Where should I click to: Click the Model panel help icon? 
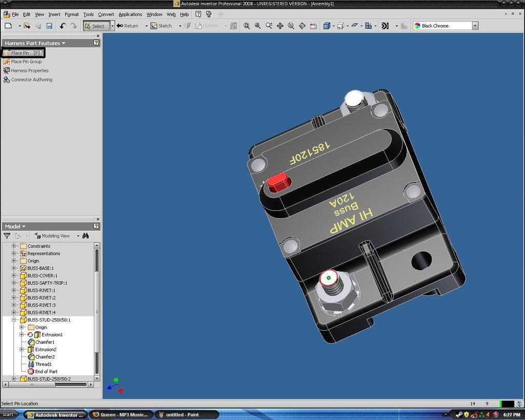coord(96,226)
